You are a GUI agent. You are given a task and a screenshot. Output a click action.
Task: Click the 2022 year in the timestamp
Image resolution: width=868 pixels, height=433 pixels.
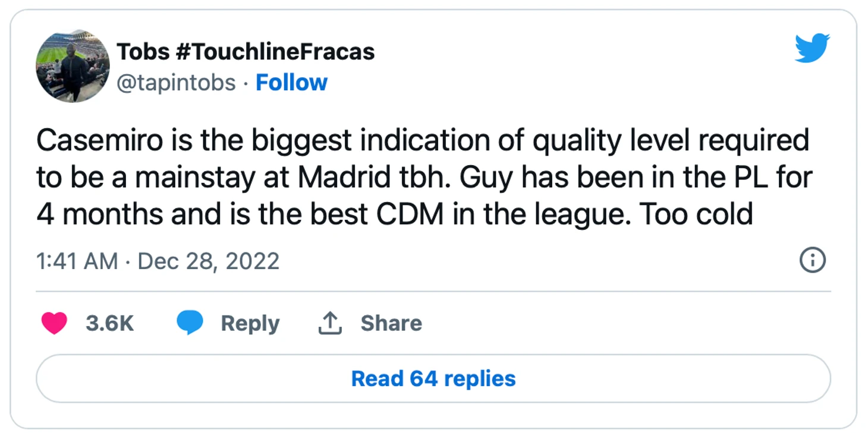252,261
